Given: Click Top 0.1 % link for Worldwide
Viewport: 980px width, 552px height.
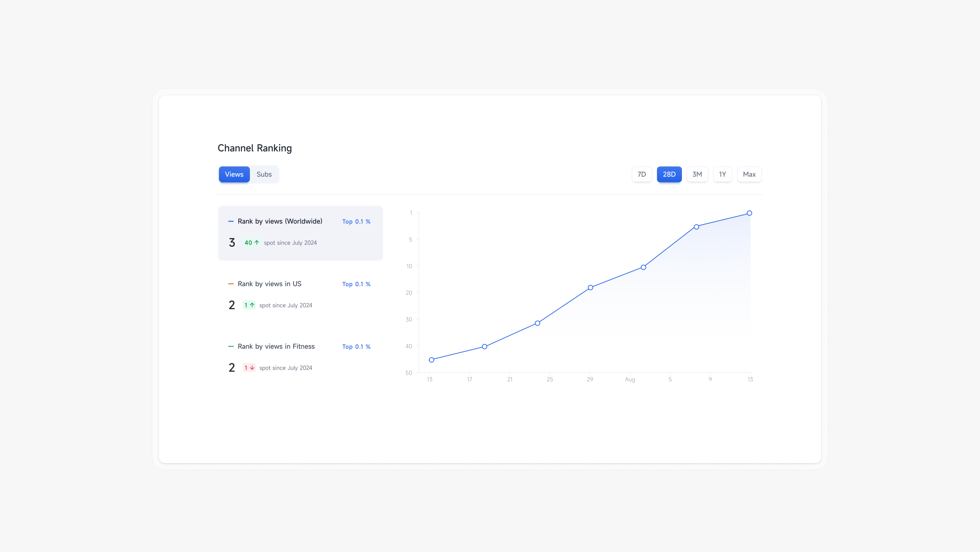Looking at the screenshot, I should [356, 222].
